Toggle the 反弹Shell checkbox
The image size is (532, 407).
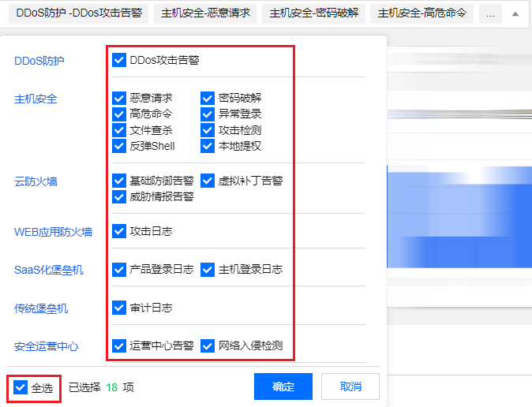pyautogui.click(x=119, y=146)
